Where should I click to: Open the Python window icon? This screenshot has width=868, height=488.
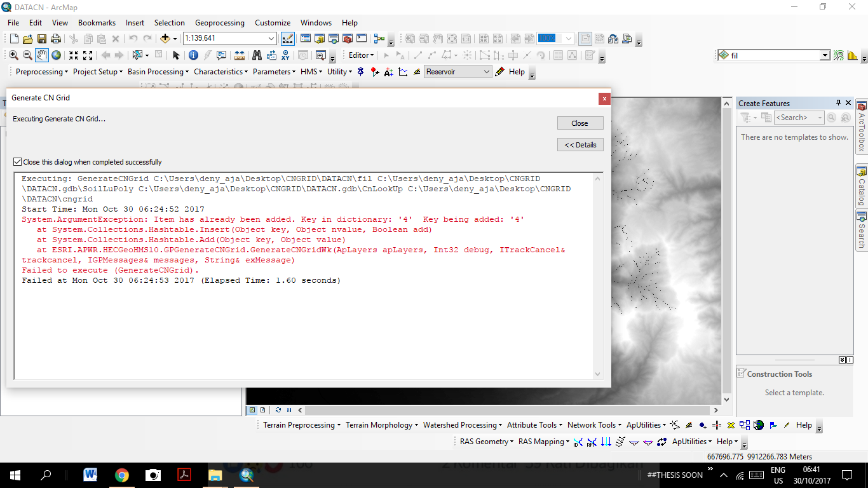click(362, 39)
